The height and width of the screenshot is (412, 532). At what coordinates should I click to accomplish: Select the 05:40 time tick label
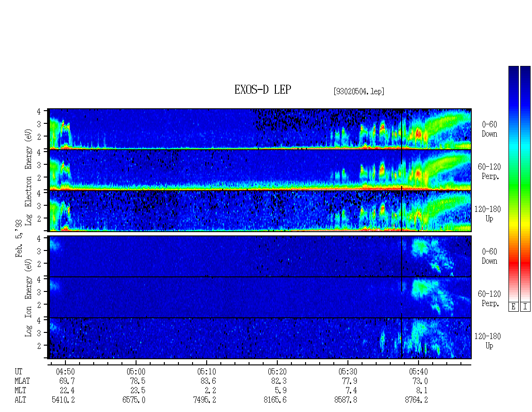click(419, 372)
